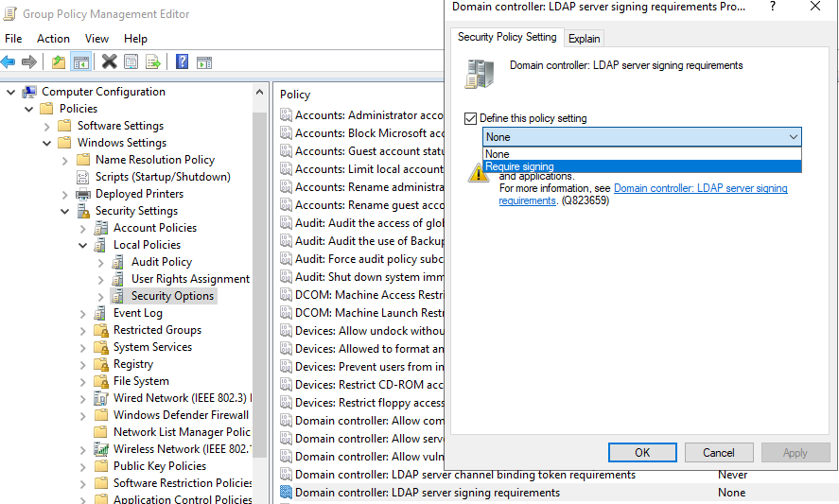Click the OK button
This screenshot has width=839, height=504.
click(x=642, y=453)
